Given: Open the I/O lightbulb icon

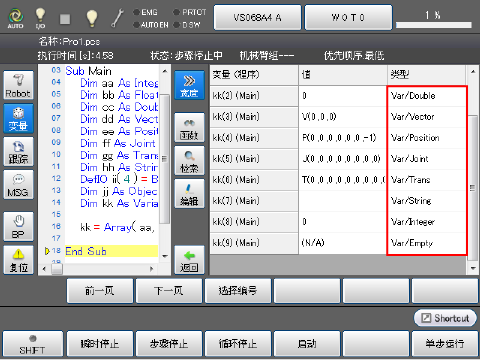Looking at the screenshot, I should click(x=40, y=18).
